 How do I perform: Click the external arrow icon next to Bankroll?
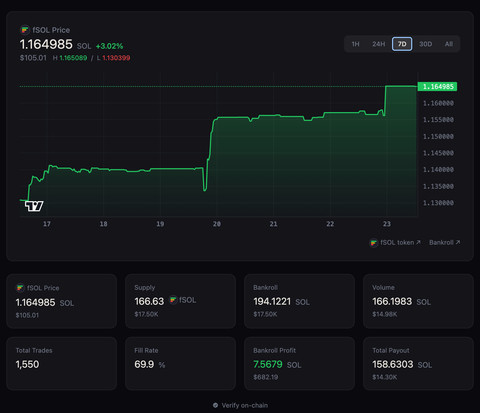click(x=458, y=242)
